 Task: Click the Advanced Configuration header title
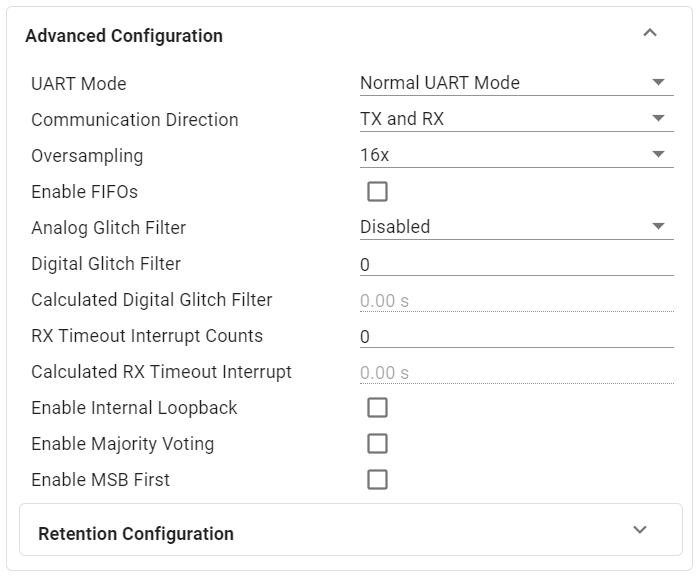124,36
